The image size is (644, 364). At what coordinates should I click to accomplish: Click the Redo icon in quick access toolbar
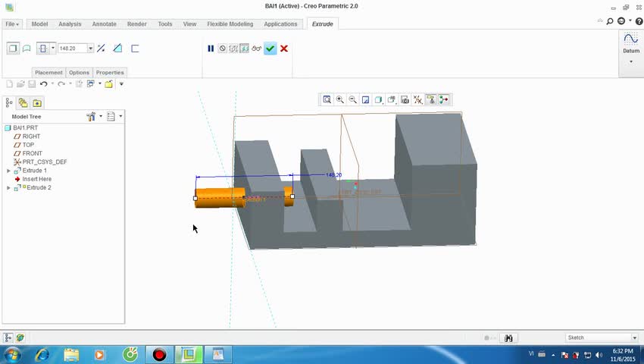(61, 84)
